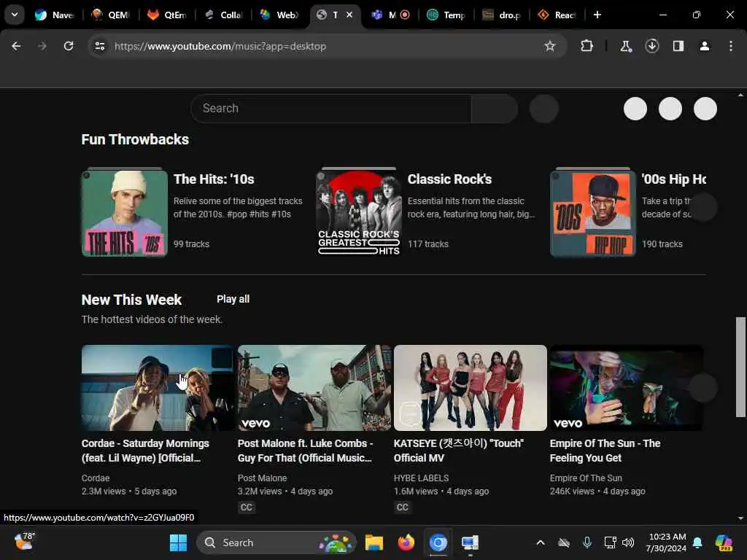This screenshot has height=560, width=747.
Task: Open Chrome Labs flask icon
Action: tap(625, 46)
